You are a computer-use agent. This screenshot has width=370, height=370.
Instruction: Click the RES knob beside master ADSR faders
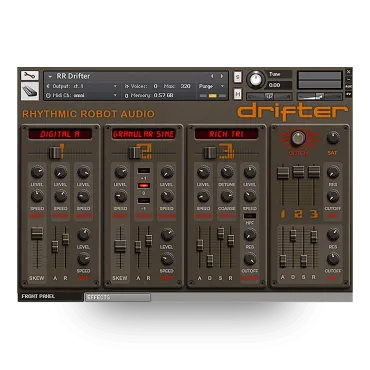333,234
